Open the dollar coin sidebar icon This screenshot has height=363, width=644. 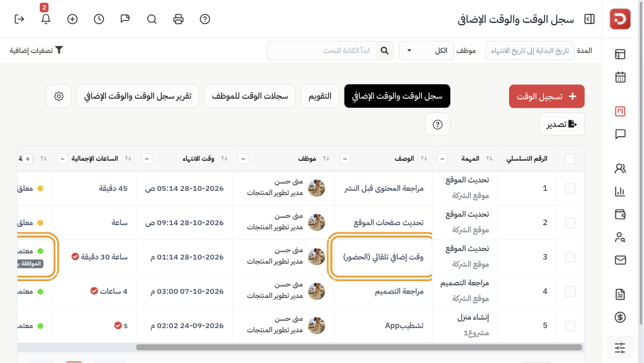point(620,317)
